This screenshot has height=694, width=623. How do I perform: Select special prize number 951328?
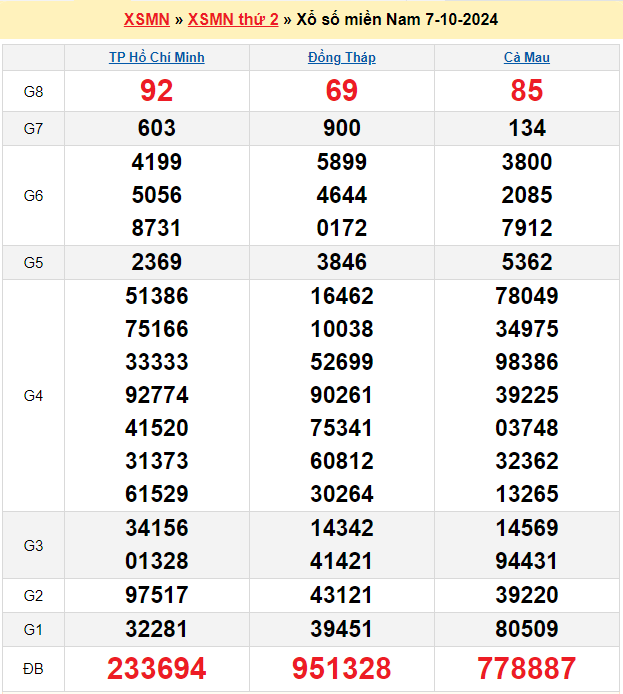(x=342, y=668)
